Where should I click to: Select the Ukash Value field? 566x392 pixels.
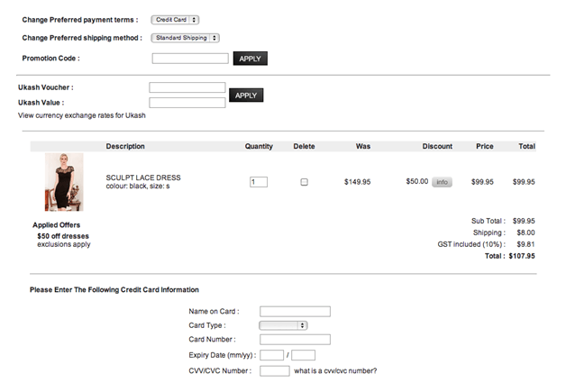tap(187, 103)
